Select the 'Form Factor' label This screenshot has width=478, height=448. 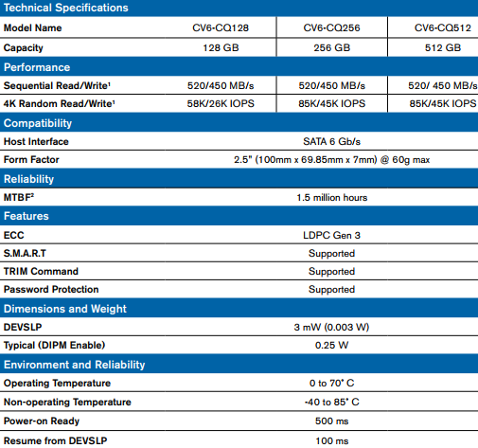click(31, 159)
